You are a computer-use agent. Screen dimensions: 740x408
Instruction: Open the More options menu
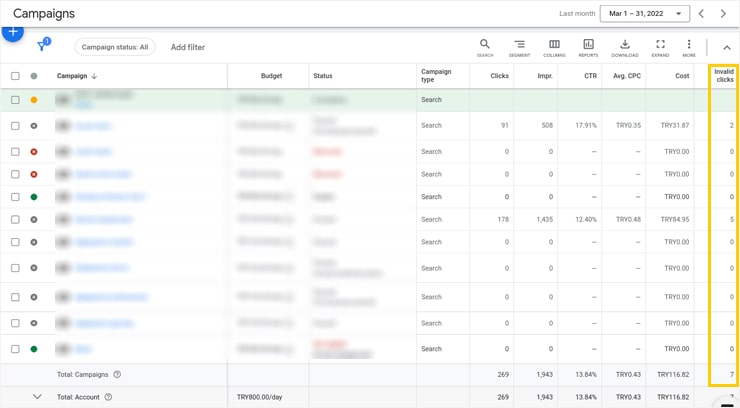689,46
